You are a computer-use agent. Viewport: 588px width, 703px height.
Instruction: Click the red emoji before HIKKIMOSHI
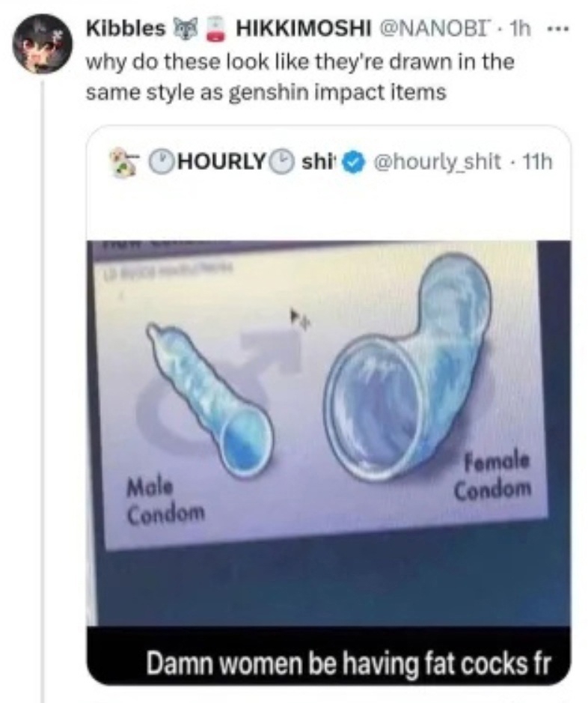[217, 29]
